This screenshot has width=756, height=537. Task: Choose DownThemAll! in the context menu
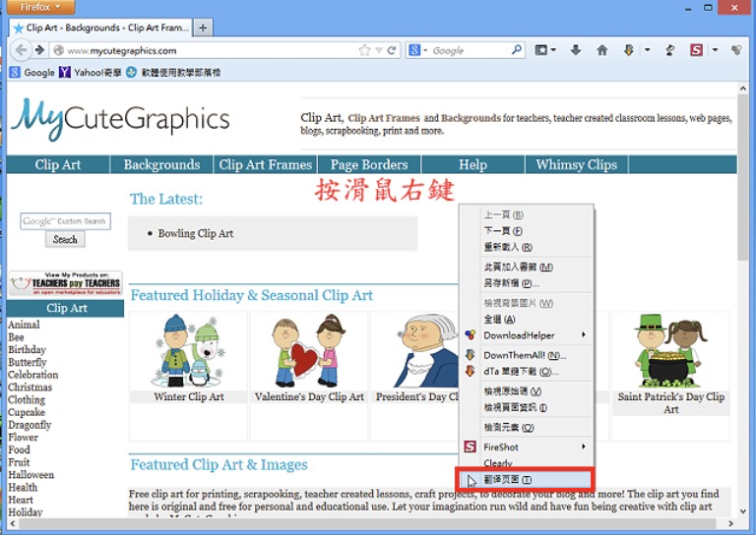(x=526, y=355)
